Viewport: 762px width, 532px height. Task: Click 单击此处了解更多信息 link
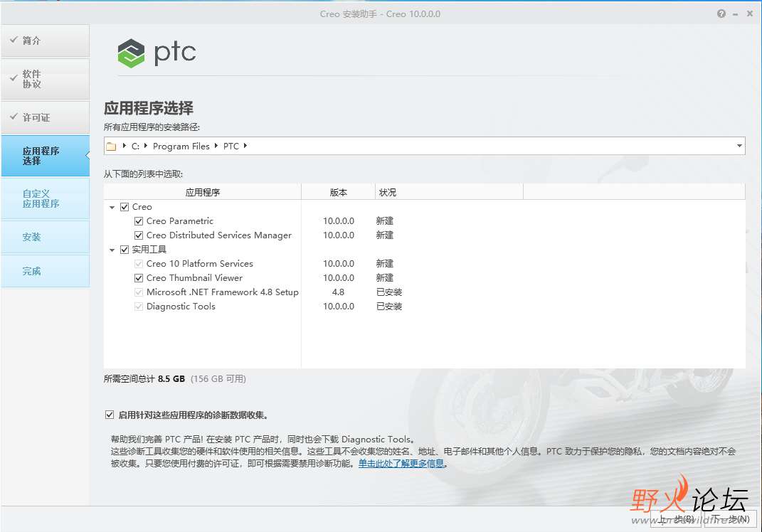401,464
